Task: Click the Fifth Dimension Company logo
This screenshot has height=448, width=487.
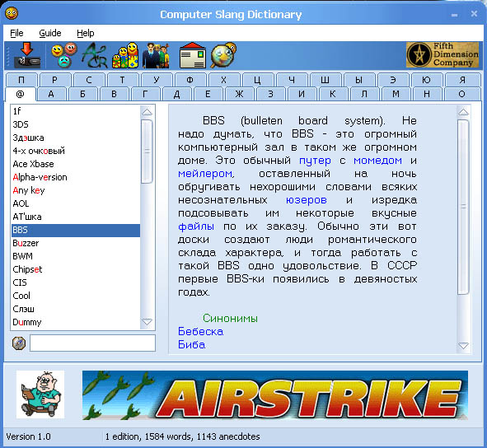Action: (x=443, y=55)
